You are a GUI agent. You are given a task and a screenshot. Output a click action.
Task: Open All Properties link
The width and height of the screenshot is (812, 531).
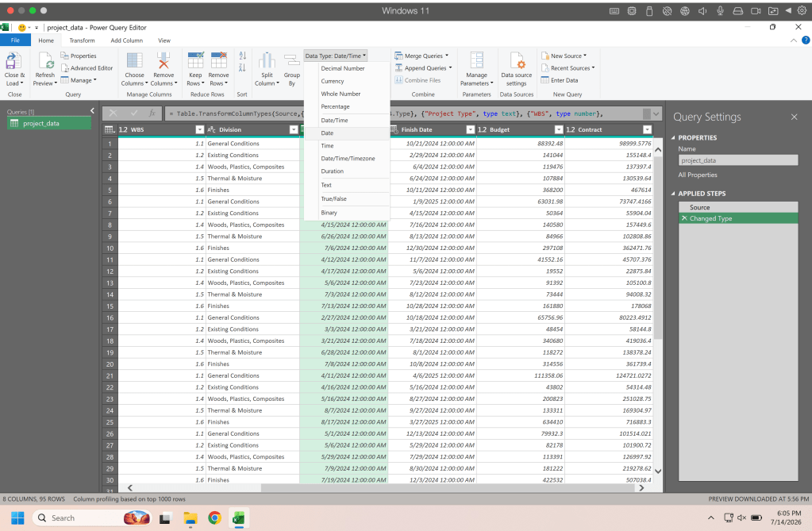tap(698, 175)
